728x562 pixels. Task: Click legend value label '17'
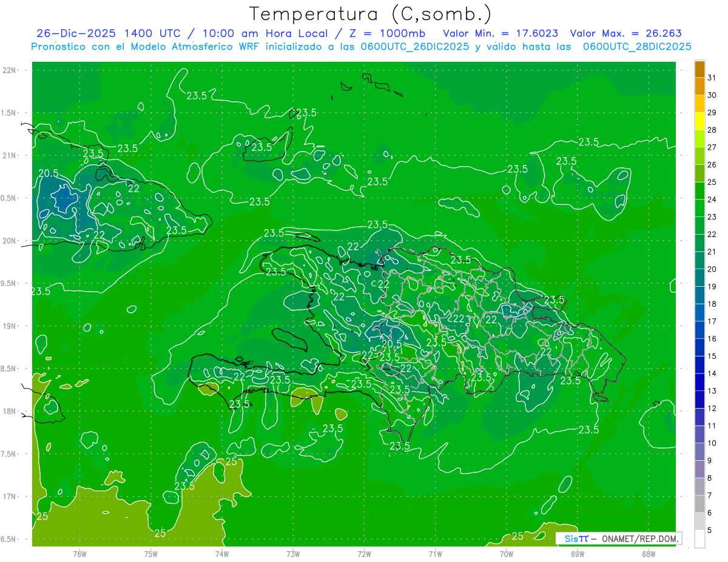pyautogui.click(x=712, y=321)
